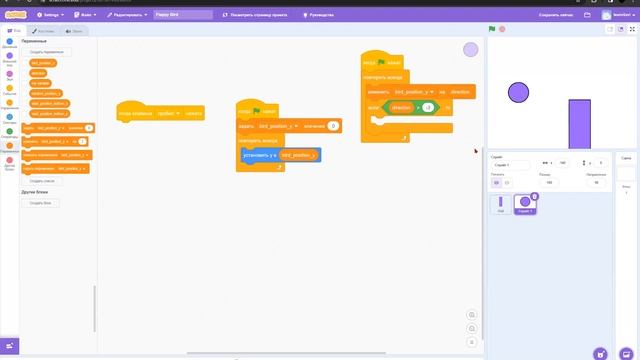Open the my stuff folder icon

tap(587, 15)
